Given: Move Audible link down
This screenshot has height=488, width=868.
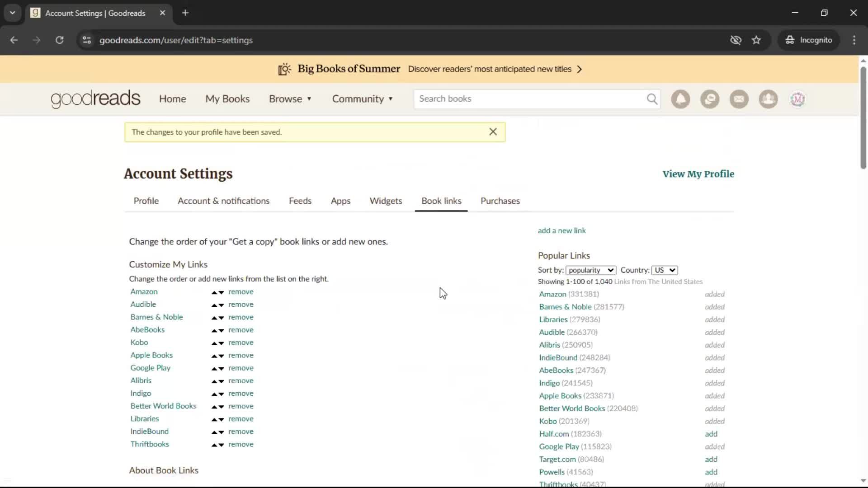Looking at the screenshot, I should 221,305.
